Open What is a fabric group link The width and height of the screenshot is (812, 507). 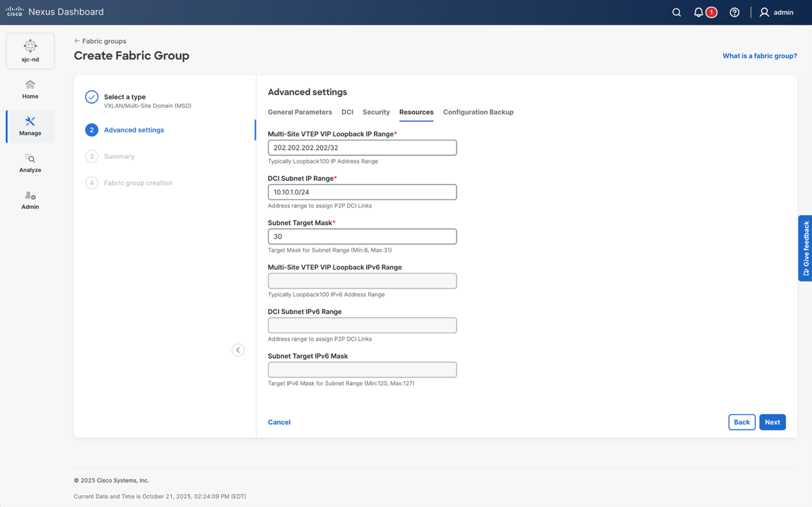(x=760, y=56)
